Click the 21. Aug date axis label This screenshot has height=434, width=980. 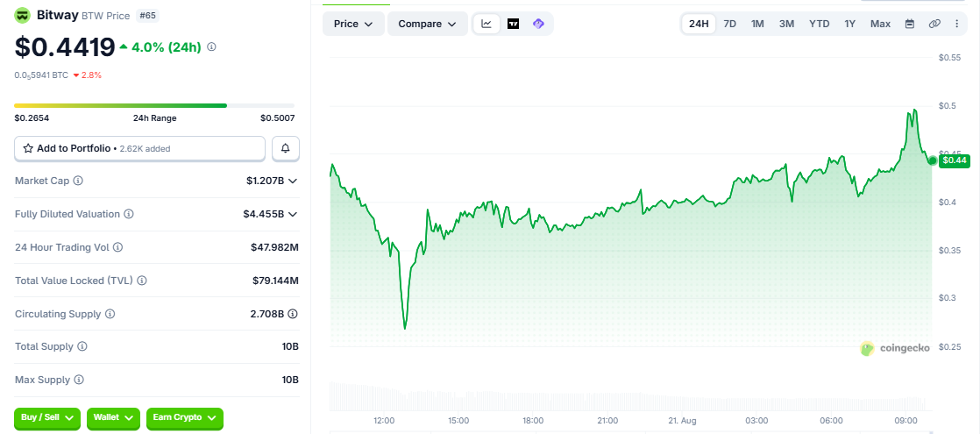click(x=682, y=420)
